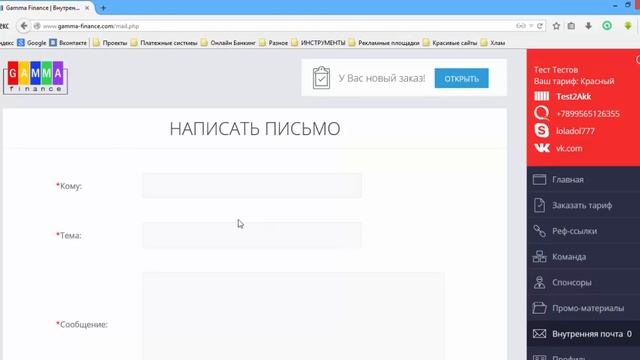The height and width of the screenshot is (360, 640).
Task: Click the loladol777 Skype name
Action: tap(575, 131)
